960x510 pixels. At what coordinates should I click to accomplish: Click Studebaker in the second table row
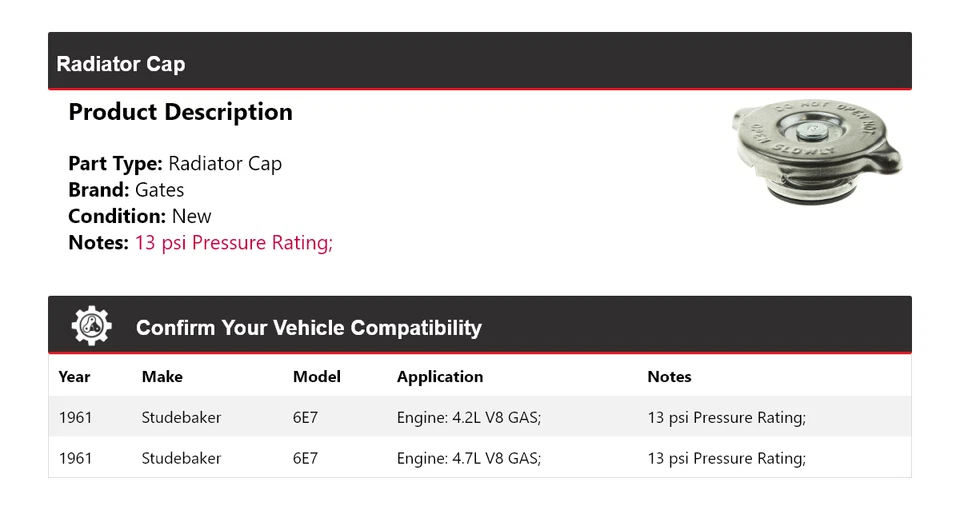tap(181, 459)
